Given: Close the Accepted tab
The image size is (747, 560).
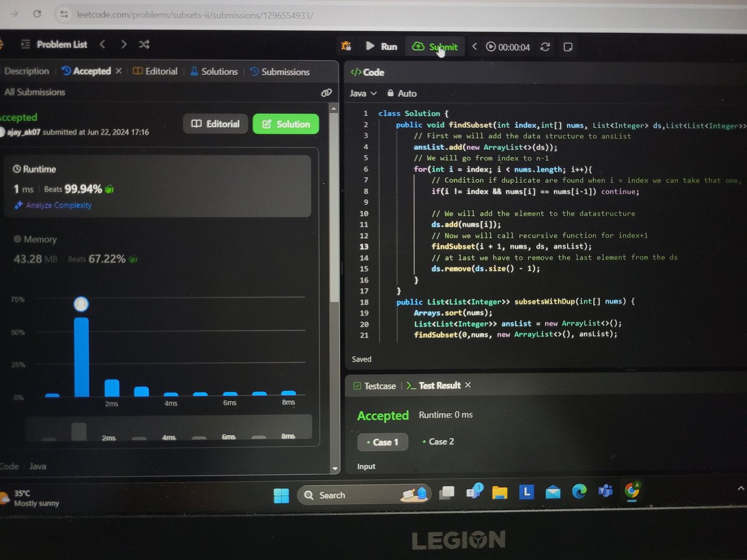Looking at the screenshot, I should [119, 71].
